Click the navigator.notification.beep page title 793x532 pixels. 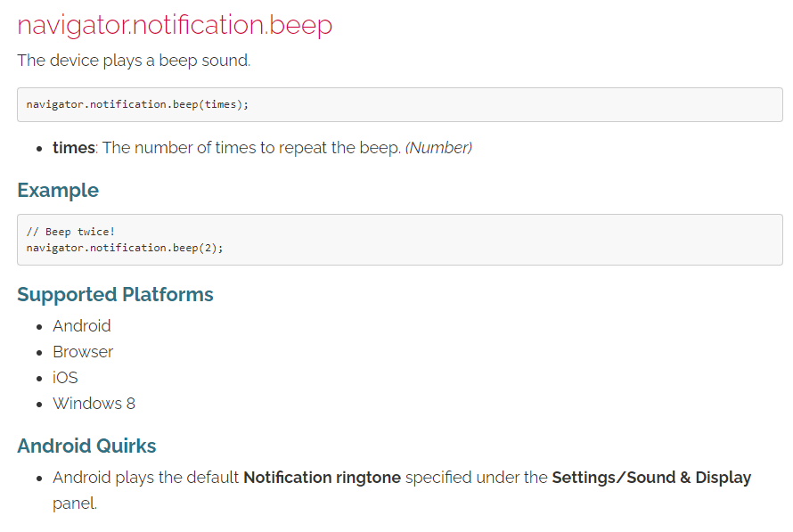point(175,25)
